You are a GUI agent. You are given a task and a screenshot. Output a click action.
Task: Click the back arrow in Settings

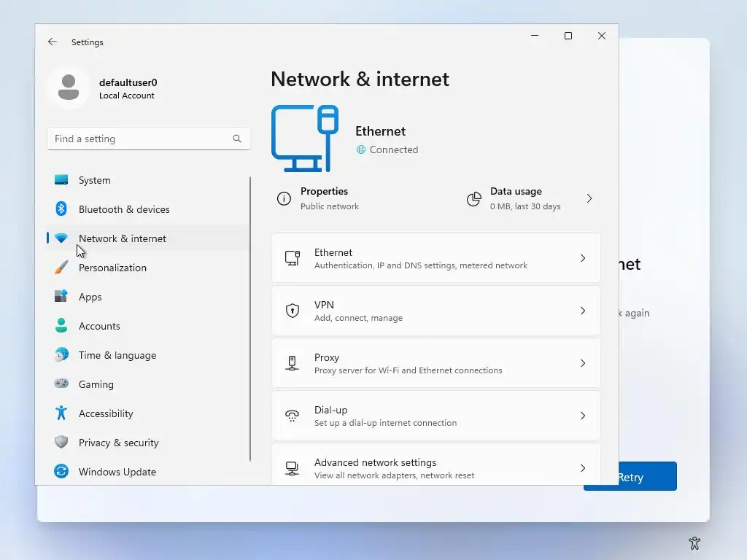click(53, 42)
